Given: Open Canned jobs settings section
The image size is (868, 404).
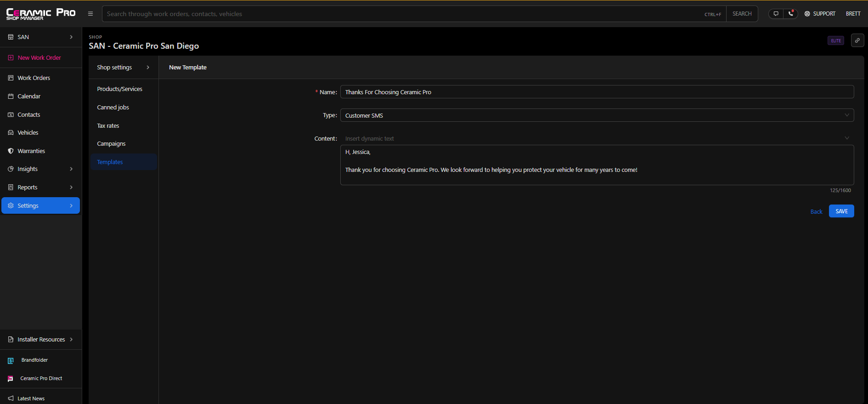Looking at the screenshot, I should (113, 108).
